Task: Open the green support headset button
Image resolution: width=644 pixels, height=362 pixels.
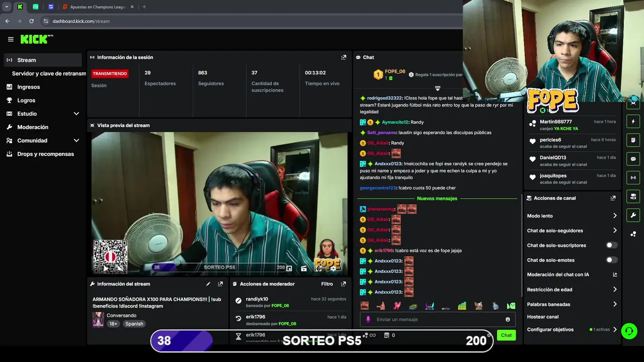Action: point(629,331)
